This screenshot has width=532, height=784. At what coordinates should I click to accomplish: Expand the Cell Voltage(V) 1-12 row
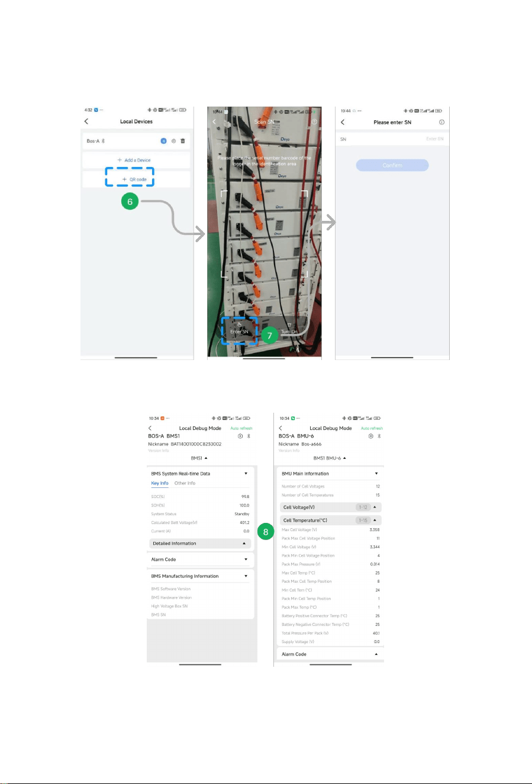pyautogui.click(x=331, y=507)
